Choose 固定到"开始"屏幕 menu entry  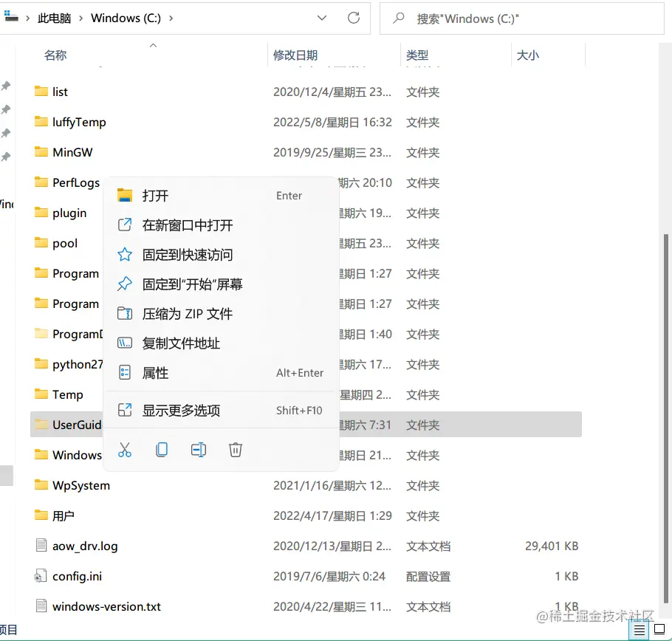pos(221,284)
